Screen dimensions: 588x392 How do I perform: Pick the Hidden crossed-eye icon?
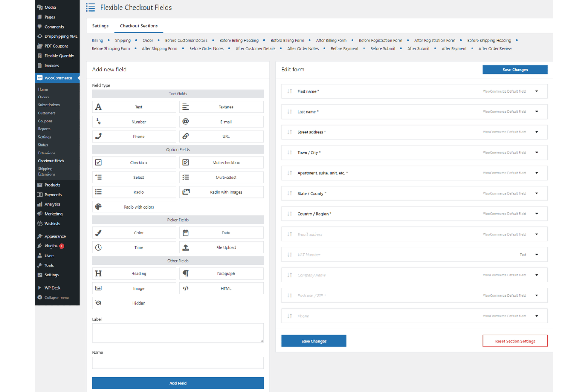(x=99, y=303)
